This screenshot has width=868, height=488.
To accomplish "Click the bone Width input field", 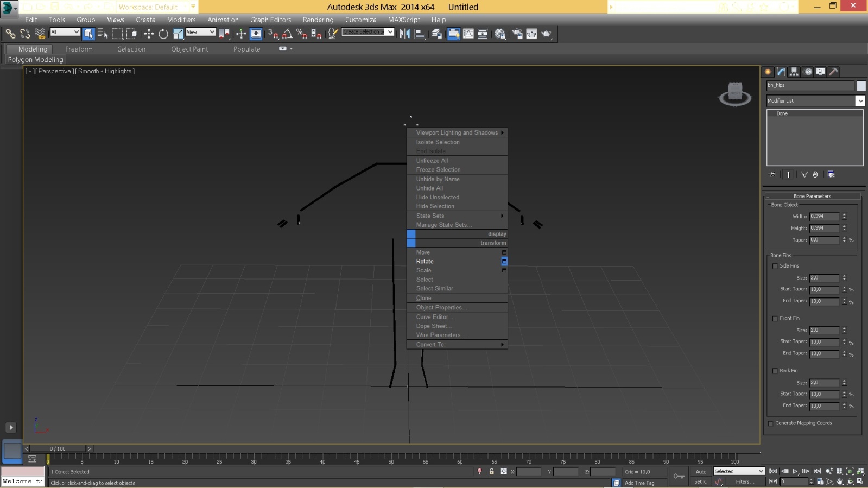I will (x=823, y=217).
